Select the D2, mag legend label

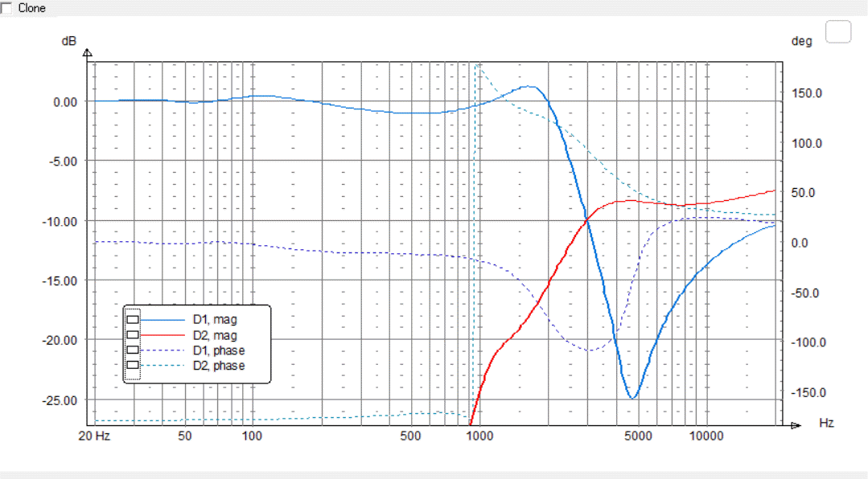(215, 335)
